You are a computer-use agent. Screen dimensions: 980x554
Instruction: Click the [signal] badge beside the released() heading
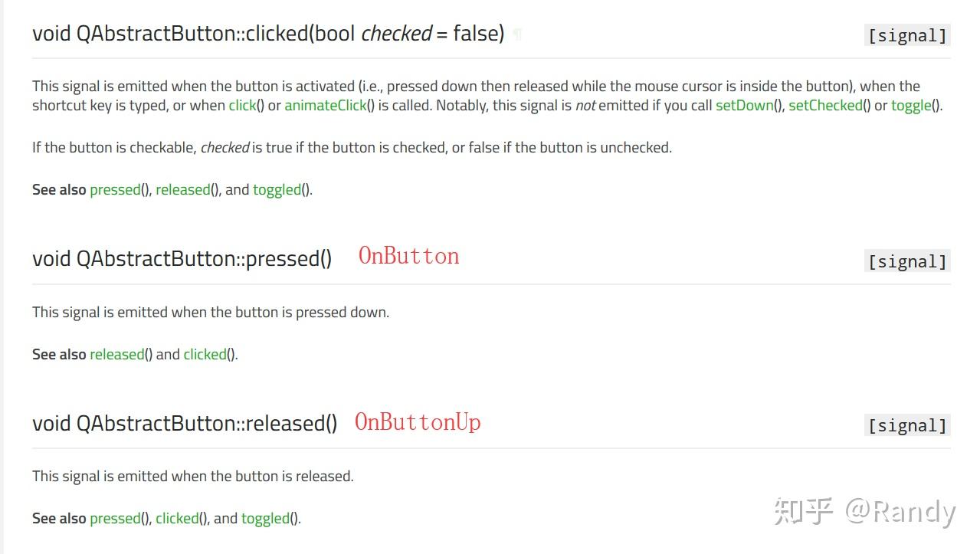coord(907,425)
